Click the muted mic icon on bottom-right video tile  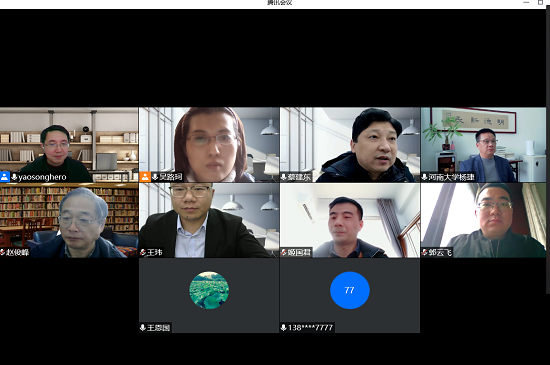click(424, 252)
